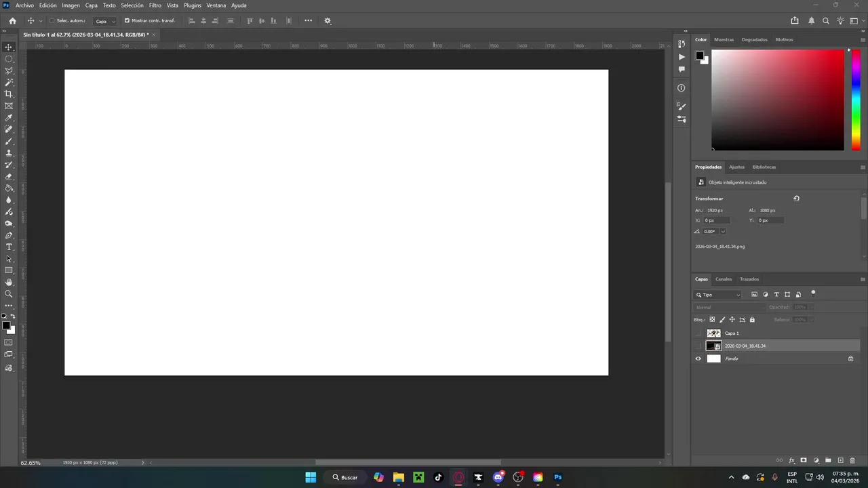
Task: Swap foreground and background colors
Action: (x=12, y=317)
